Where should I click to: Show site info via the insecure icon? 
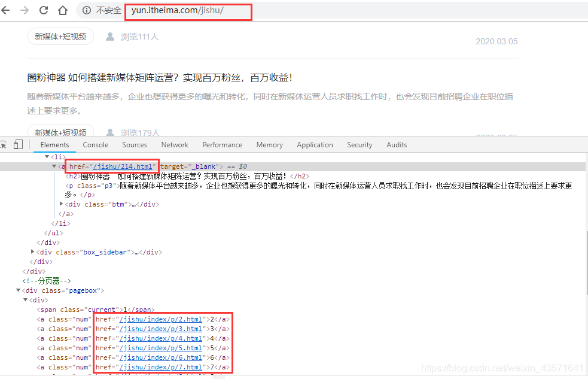pyautogui.click(x=87, y=10)
